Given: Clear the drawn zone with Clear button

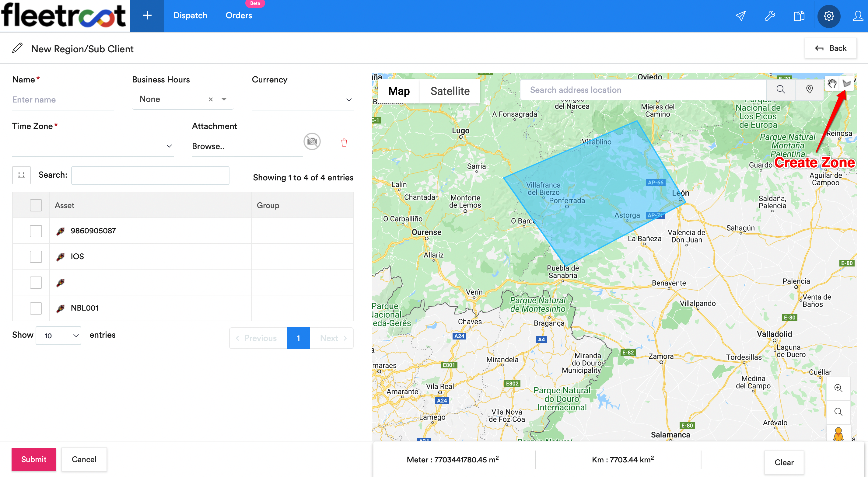Looking at the screenshot, I should (784, 462).
